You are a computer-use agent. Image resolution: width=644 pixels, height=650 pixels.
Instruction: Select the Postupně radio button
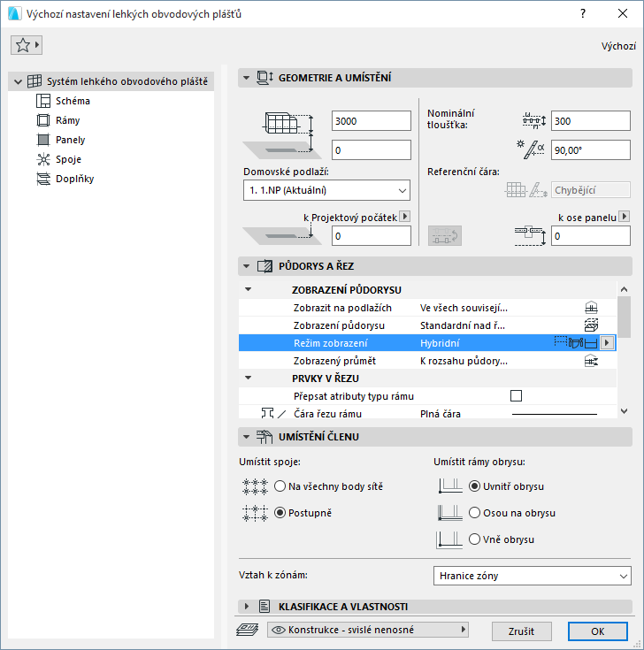[x=280, y=513]
